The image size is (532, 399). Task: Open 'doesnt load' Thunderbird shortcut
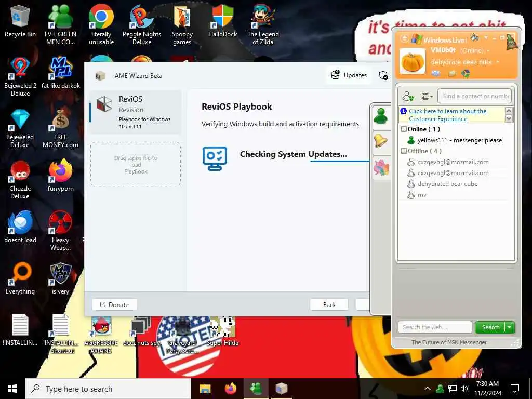(x=20, y=227)
